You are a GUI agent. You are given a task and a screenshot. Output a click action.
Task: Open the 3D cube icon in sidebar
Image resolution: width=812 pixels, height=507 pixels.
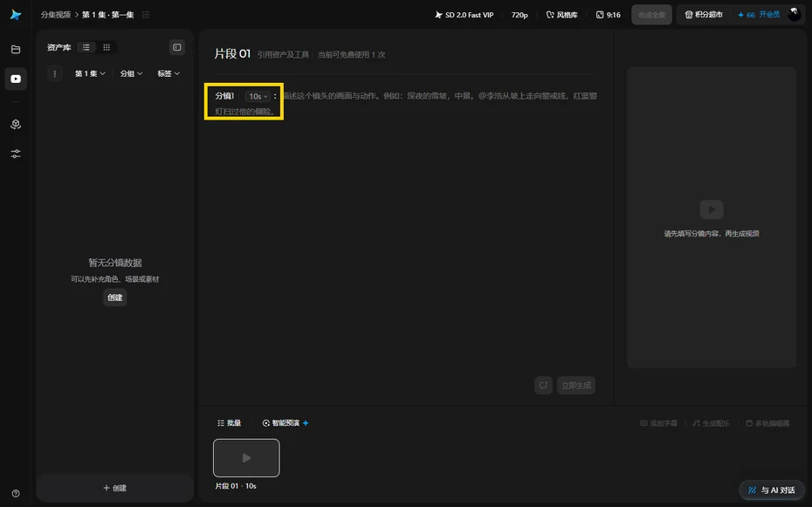coord(16,124)
